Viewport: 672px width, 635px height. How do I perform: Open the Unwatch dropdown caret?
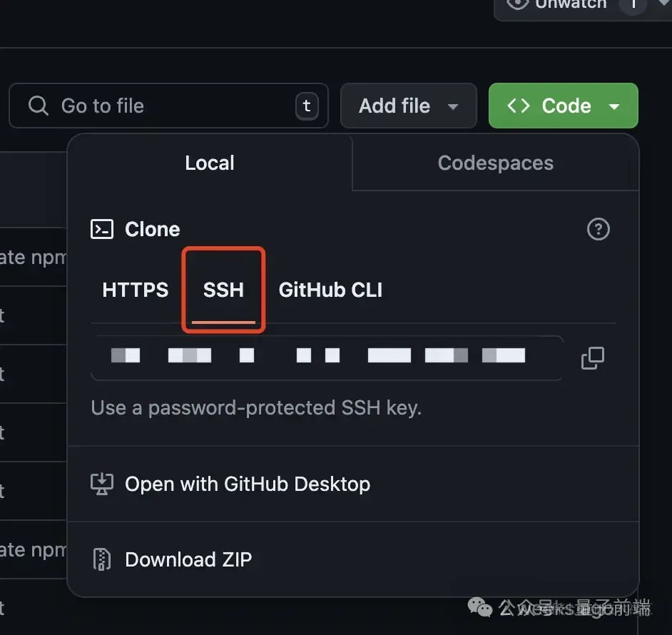tap(664, 4)
